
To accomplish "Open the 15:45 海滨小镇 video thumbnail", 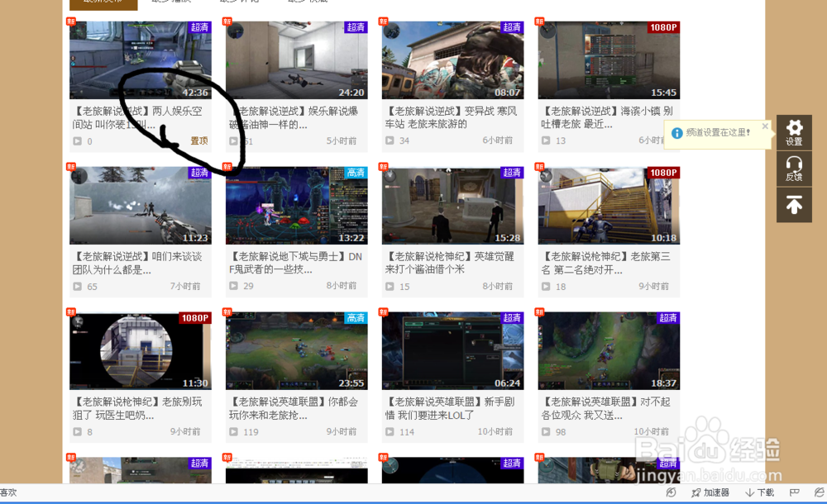I will tap(609, 60).
